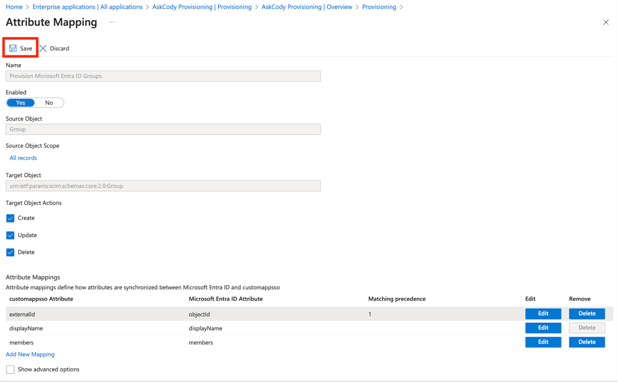Select the members customappsso attribute cell
The image size is (618, 384).
pos(21,343)
